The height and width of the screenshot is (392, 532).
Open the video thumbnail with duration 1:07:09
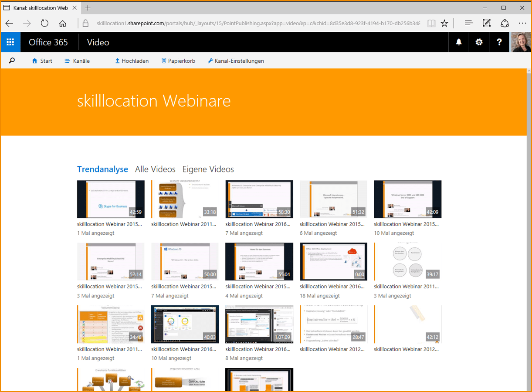[259, 324]
